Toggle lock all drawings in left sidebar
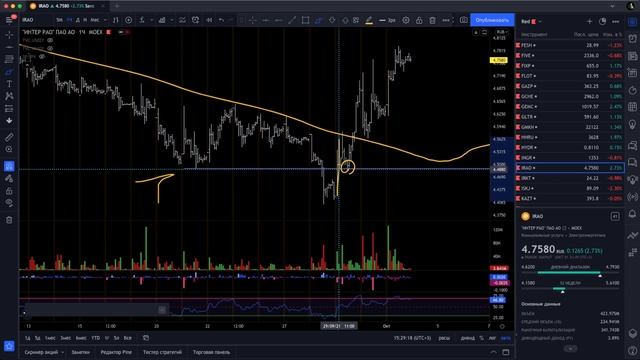The image size is (640, 360). tap(9, 191)
